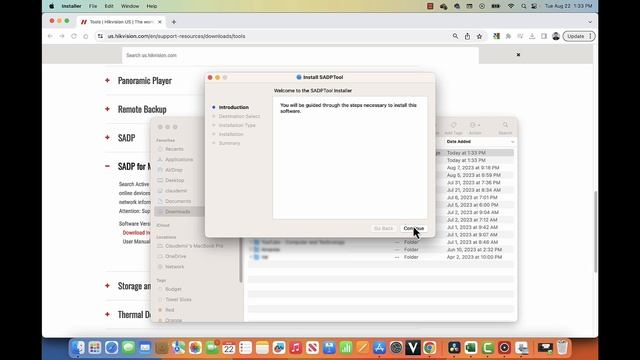Open Chrome downloads icon
Viewport: 640px width, 360px height.
point(532,36)
